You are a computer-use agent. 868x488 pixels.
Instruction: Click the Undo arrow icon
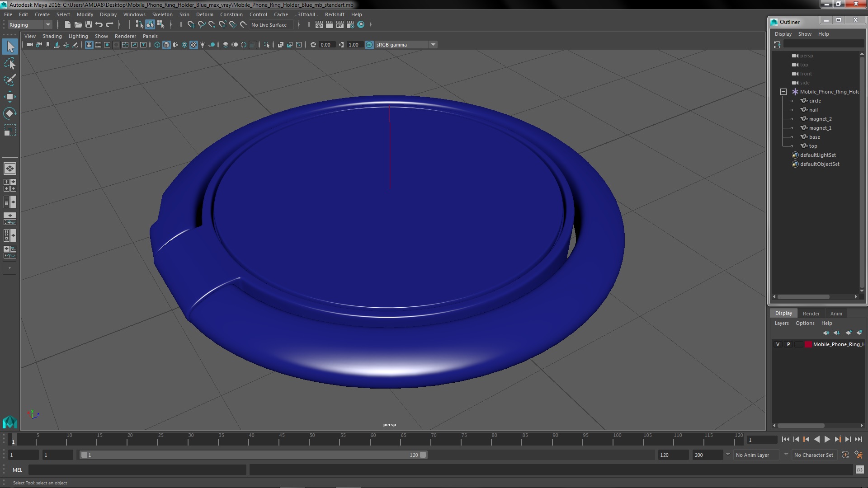pos(99,25)
